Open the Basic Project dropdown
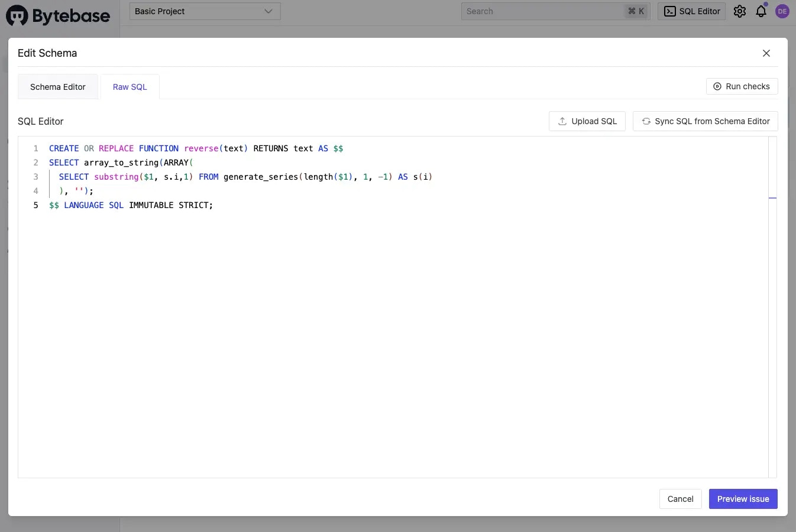The width and height of the screenshot is (796, 532). click(x=205, y=11)
